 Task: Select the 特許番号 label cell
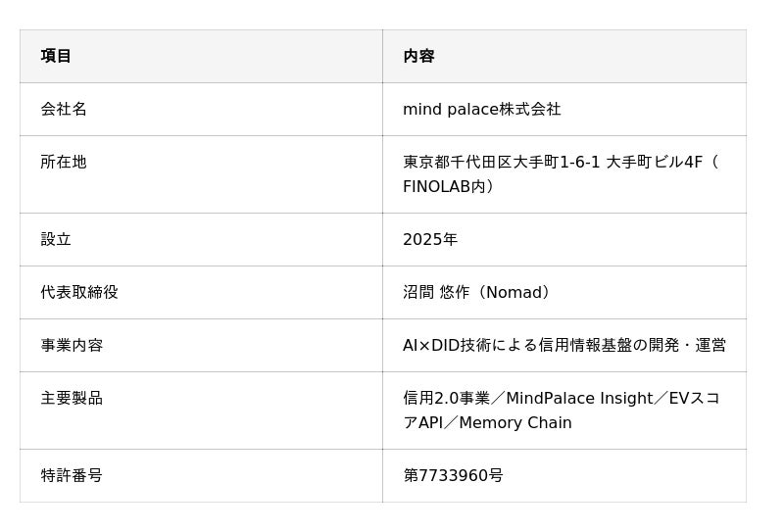coord(72,475)
